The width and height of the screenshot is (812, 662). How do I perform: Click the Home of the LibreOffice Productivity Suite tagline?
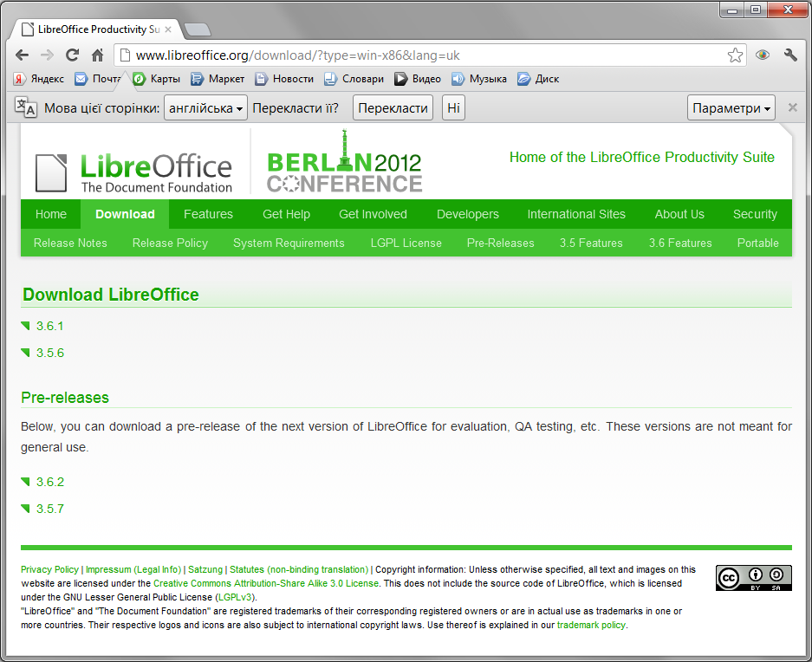[x=641, y=157]
